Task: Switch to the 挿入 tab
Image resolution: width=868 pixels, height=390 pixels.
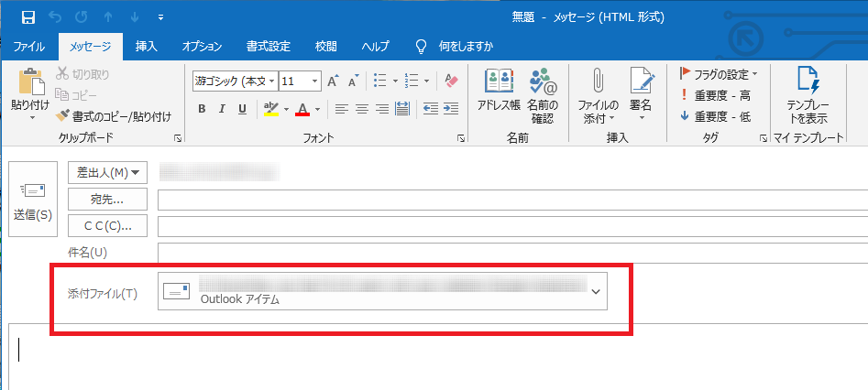Action: [147, 47]
